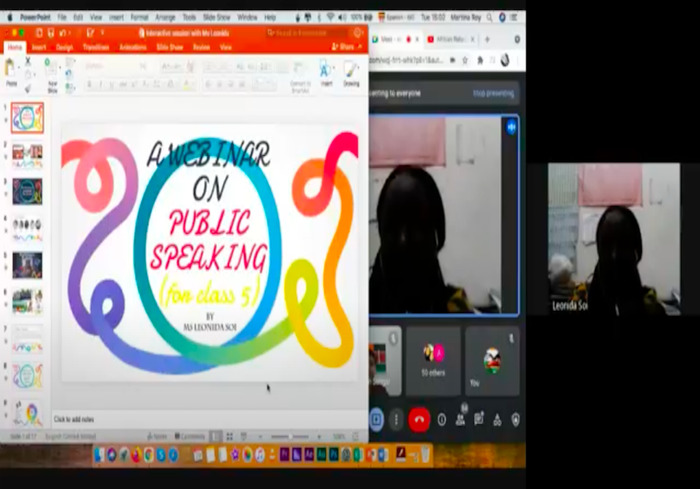Click the Apple menu icon
This screenshot has height=489, width=700.
(10, 17)
